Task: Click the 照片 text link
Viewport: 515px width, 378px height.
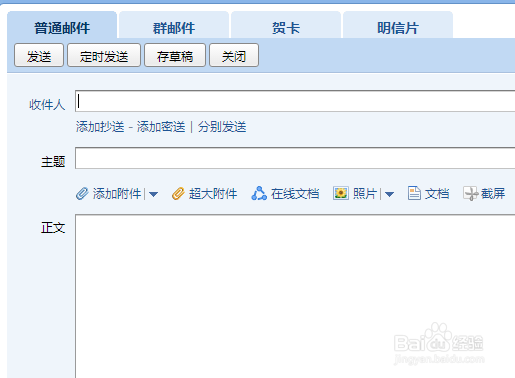Action: coord(365,194)
